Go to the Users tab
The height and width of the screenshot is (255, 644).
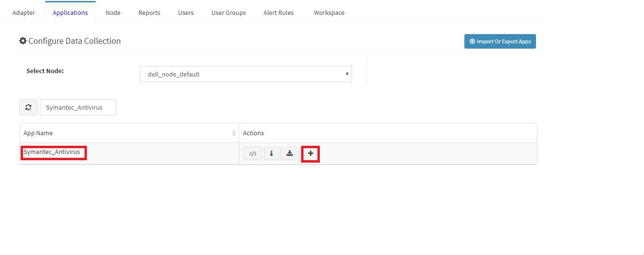(x=186, y=13)
